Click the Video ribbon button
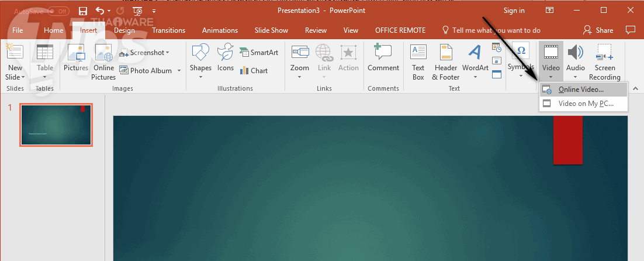 click(x=550, y=62)
